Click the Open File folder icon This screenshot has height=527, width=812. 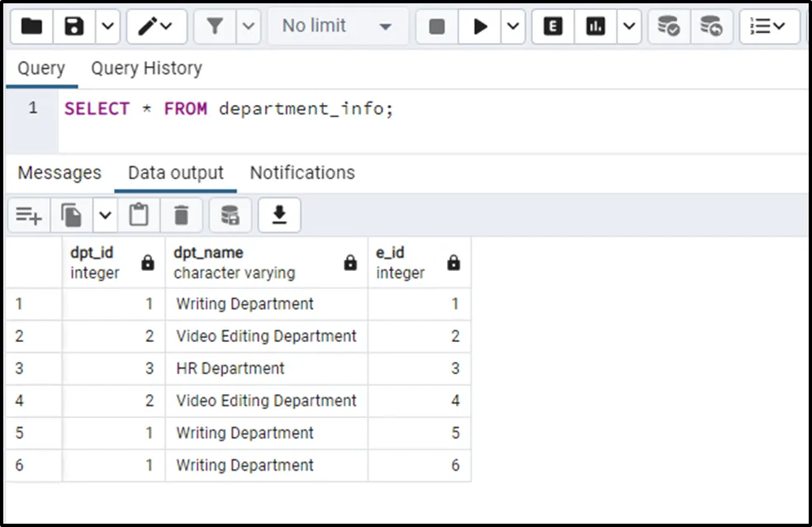pyautogui.click(x=31, y=26)
